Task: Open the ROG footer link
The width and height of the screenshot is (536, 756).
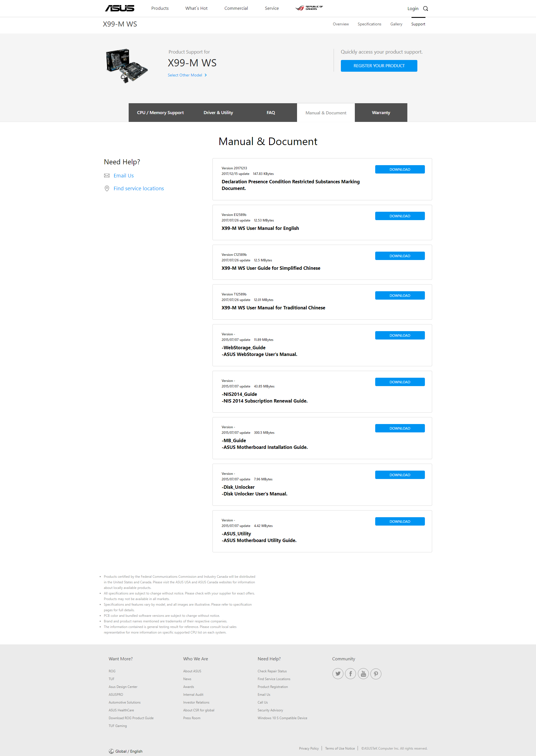Action: (112, 671)
